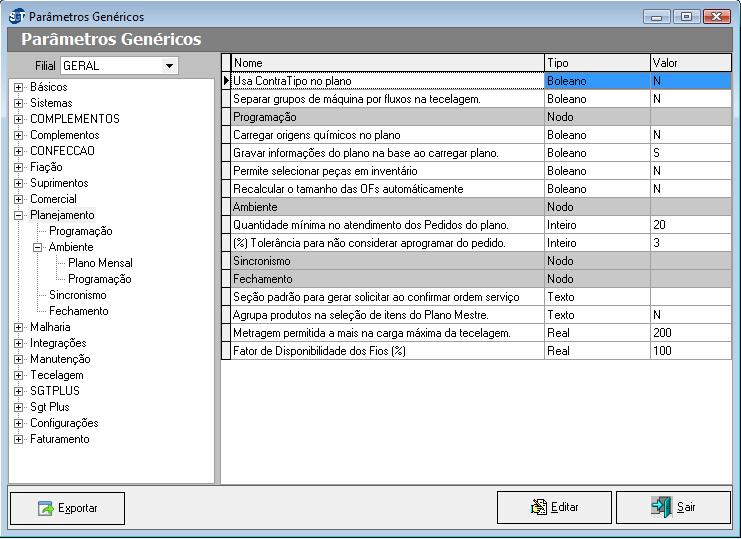This screenshot has width=741, height=539.
Task: Click the Sair exit button
Action: [x=673, y=507]
